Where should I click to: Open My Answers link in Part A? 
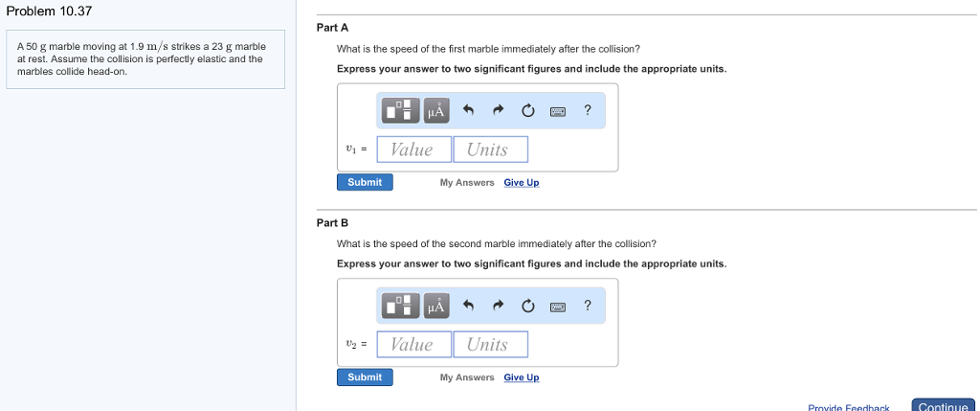pyautogui.click(x=467, y=183)
